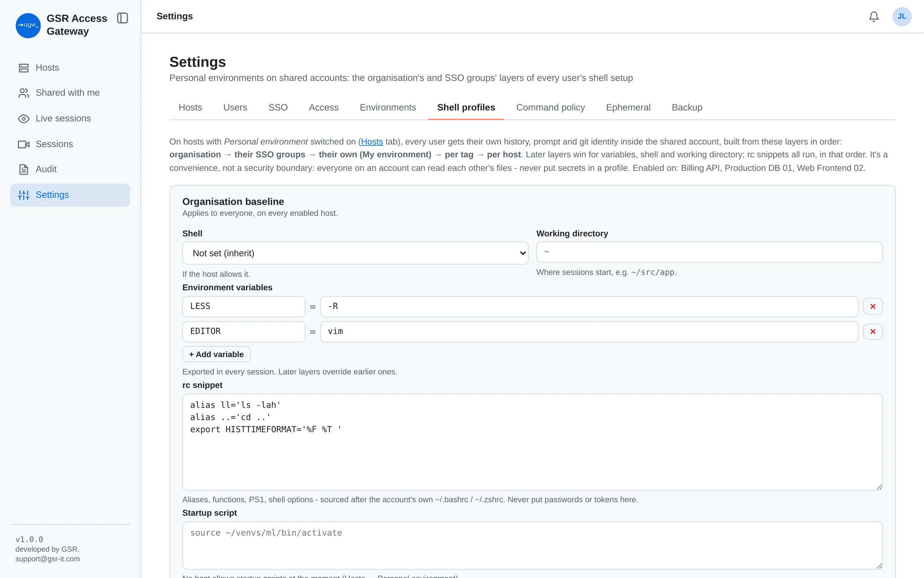Open the Backup tab
The height and width of the screenshot is (578, 924).
(687, 108)
